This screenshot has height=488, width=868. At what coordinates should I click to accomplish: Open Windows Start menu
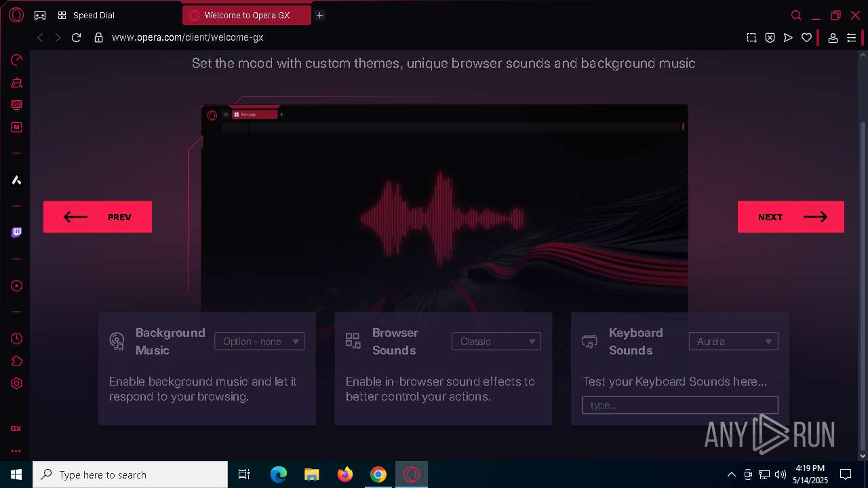tap(16, 474)
